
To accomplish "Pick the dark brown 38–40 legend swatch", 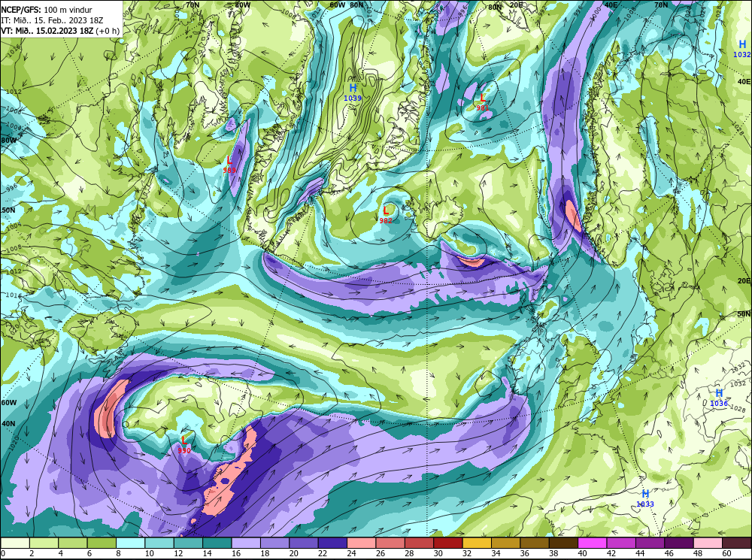I will [564, 543].
